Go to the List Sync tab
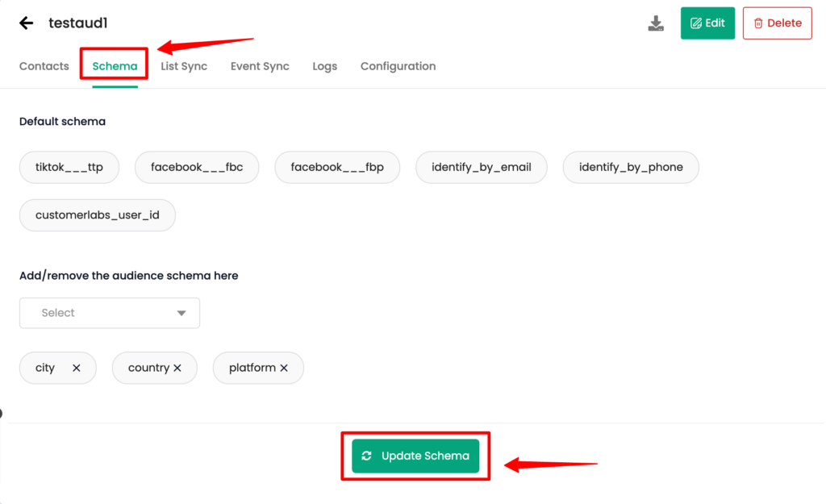This screenshot has height=504, width=826. click(x=184, y=66)
